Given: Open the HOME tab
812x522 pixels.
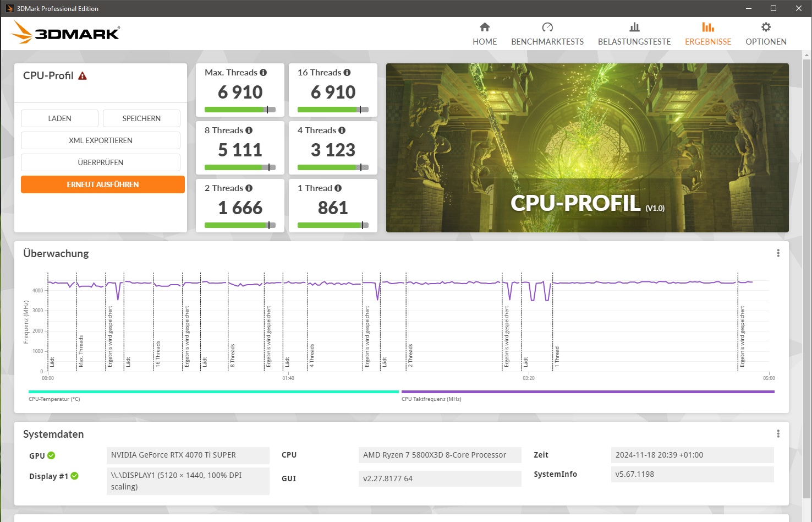Looking at the screenshot, I should point(485,34).
